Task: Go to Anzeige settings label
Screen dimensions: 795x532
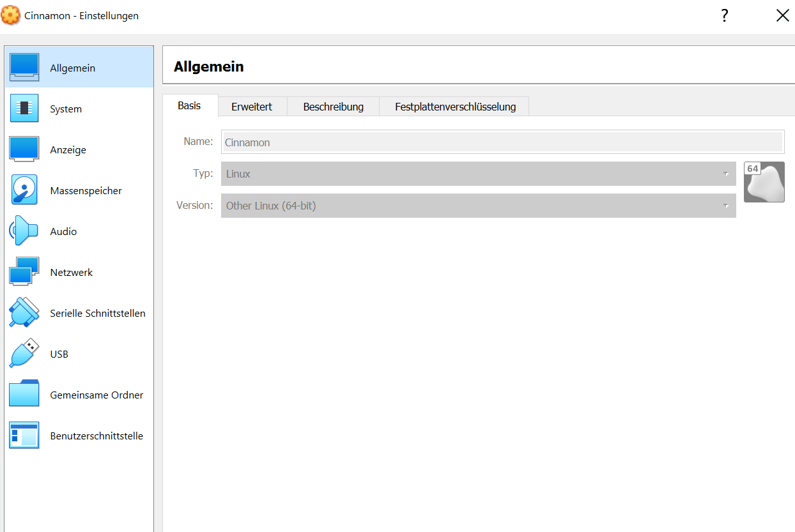Action: pyautogui.click(x=68, y=150)
